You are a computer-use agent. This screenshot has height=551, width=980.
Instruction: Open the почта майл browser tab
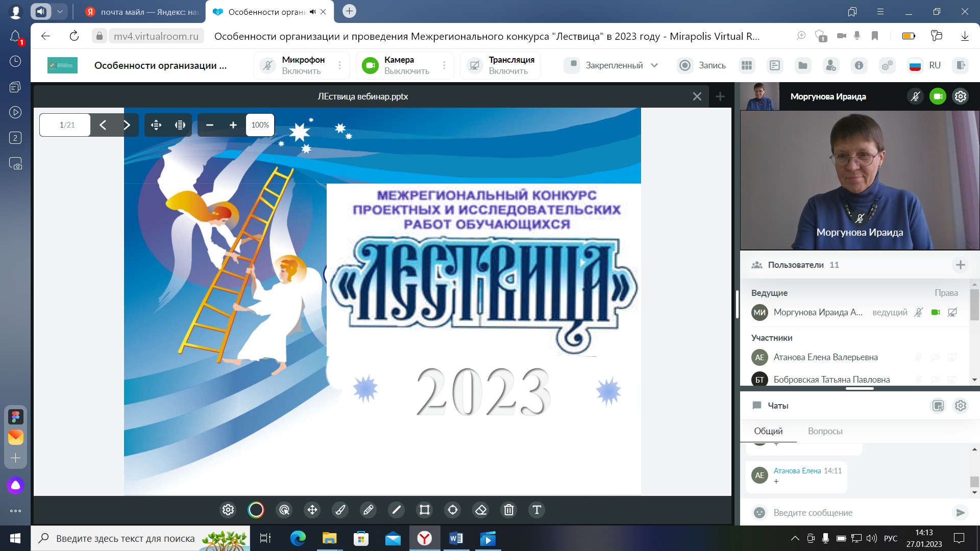pos(142,12)
